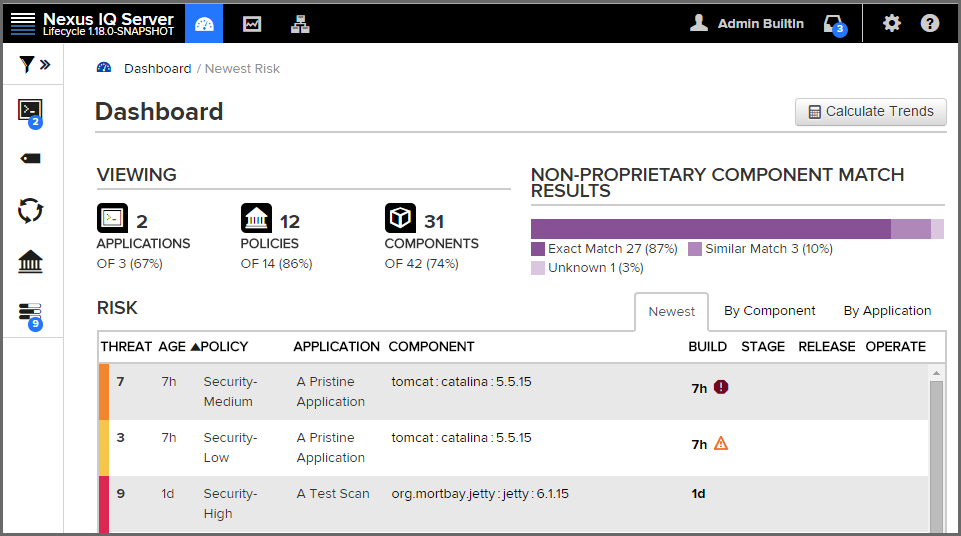Click the Exact Match purple legend swatch
This screenshot has height=536, width=961.
coord(538,249)
